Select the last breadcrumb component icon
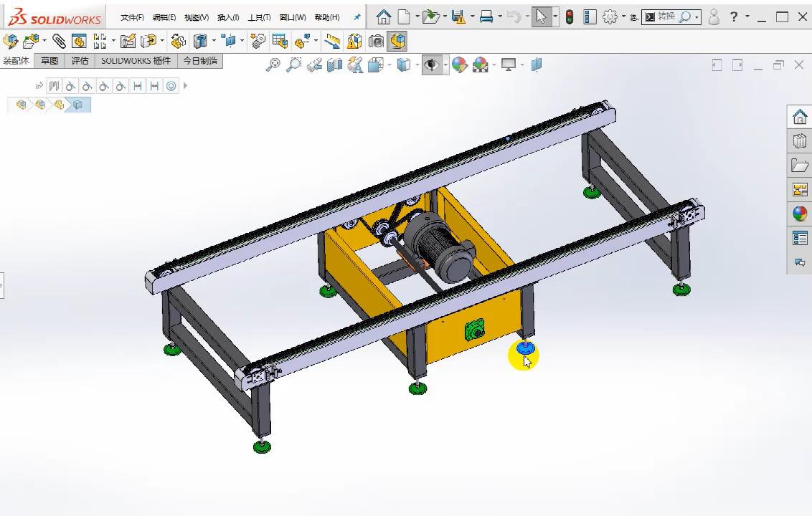This screenshot has width=812, height=516. coord(77,105)
